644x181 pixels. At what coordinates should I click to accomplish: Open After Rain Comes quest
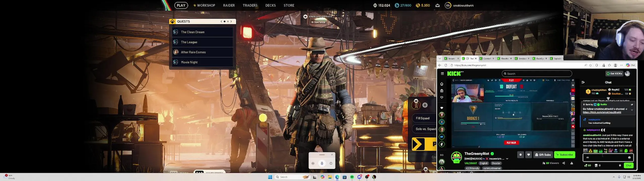[x=203, y=52]
